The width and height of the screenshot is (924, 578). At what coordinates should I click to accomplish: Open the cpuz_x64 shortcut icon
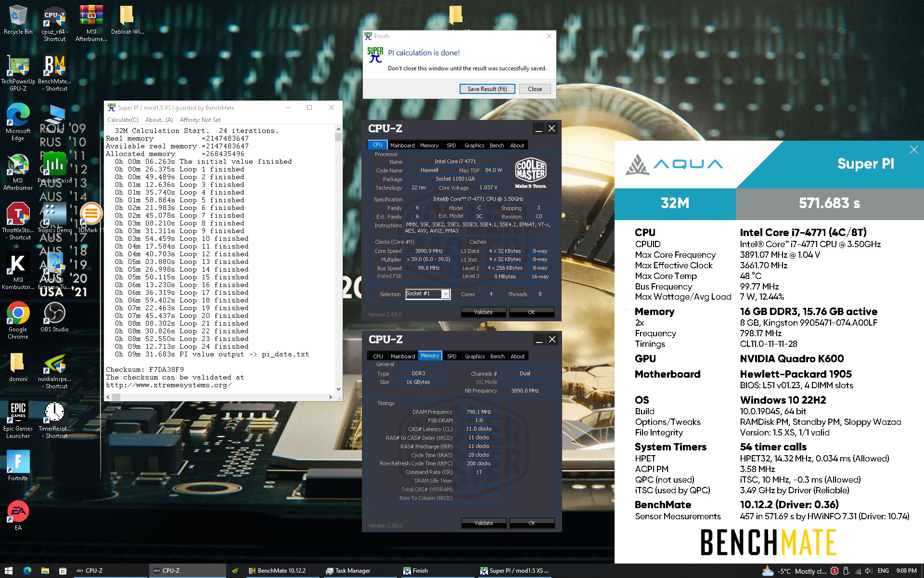[54, 23]
